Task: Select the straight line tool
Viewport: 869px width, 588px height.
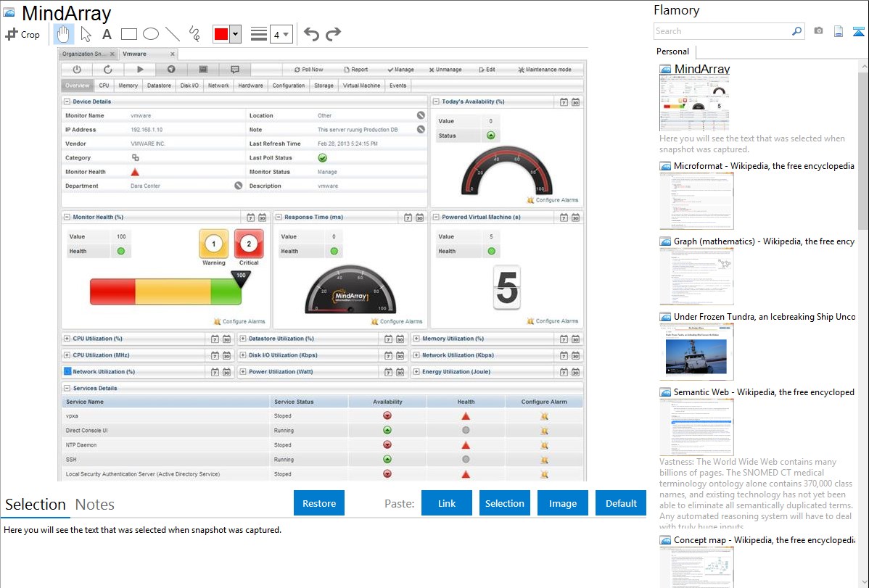Action: [173, 34]
